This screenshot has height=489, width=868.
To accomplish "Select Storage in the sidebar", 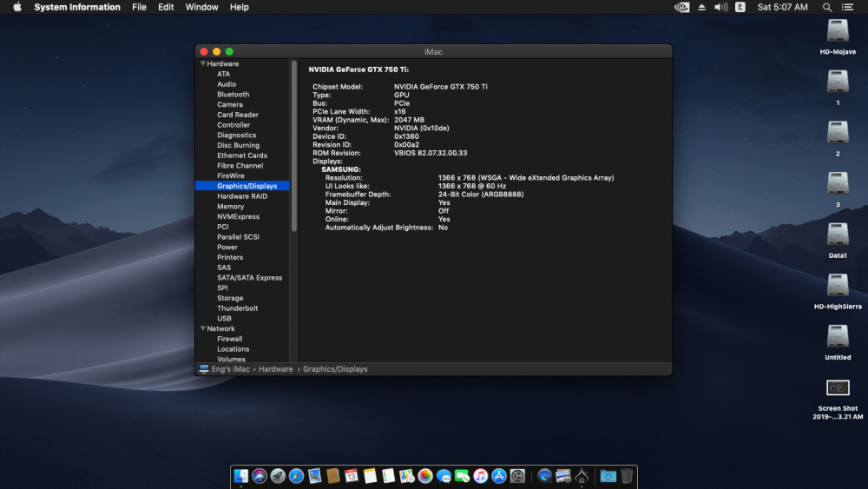I will (x=230, y=298).
